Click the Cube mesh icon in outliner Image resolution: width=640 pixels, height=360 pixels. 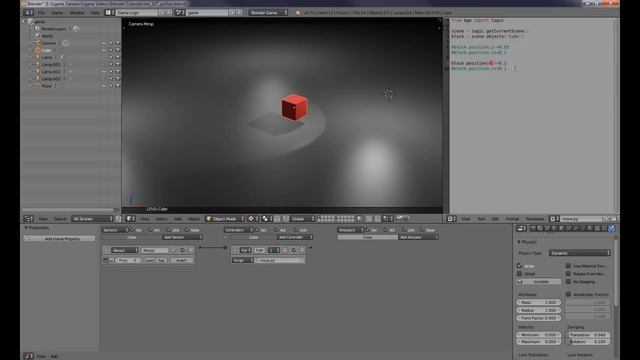click(x=38, y=50)
